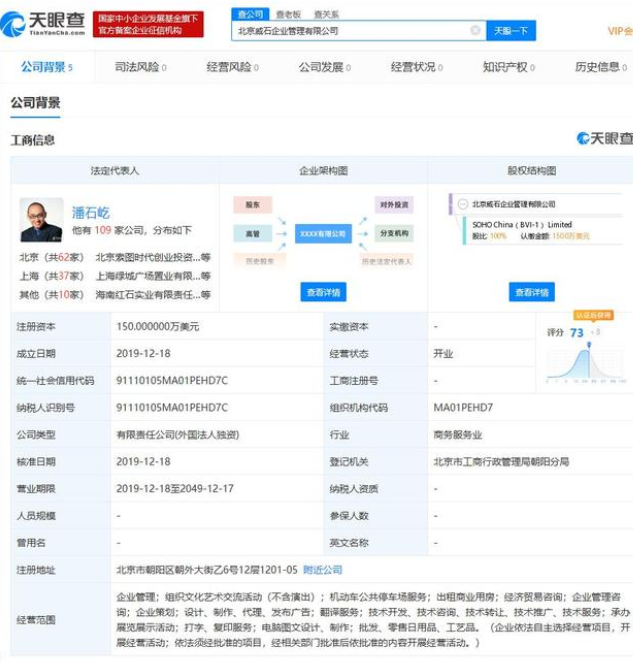This screenshot has width=633, height=662.
Task: Select the 查关系 search tab
Action: (x=326, y=14)
